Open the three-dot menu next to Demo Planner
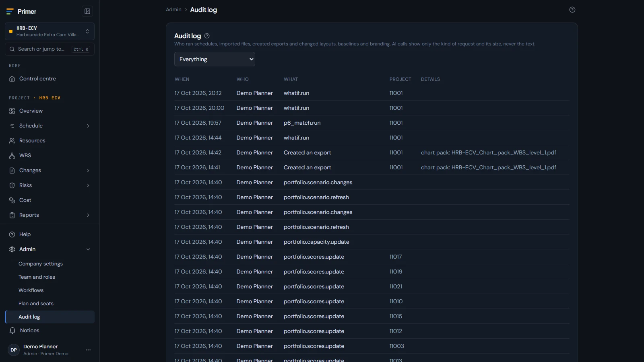Image resolution: width=644 pixels, height=362 pixels. pos(88,350)
